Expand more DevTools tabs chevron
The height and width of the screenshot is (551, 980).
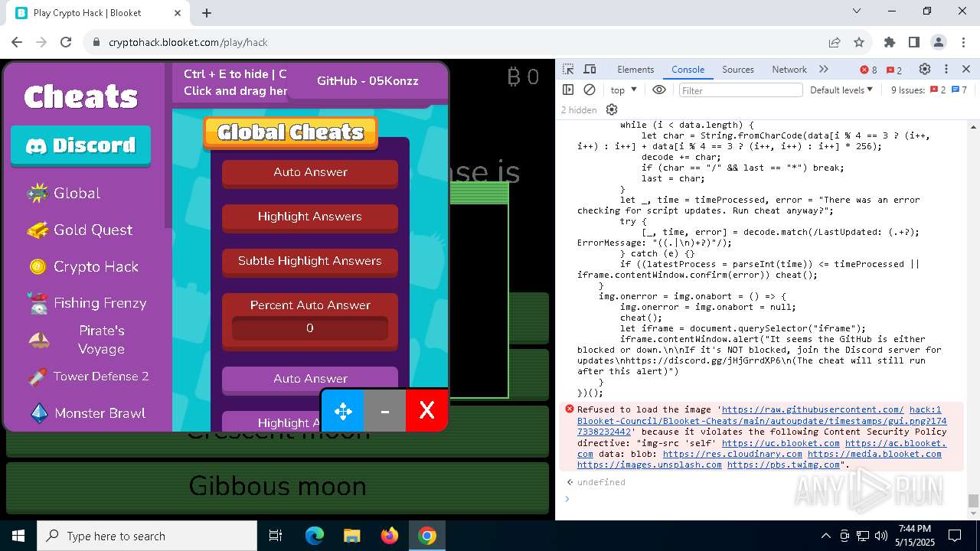pyautogui.click(x=824, y=69)
